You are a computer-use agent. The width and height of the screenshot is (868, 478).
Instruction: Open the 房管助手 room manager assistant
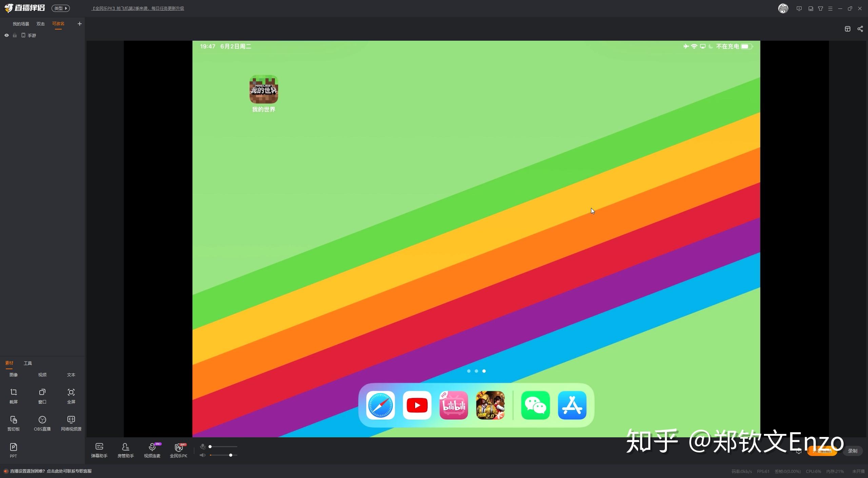[x=126, y=450]
